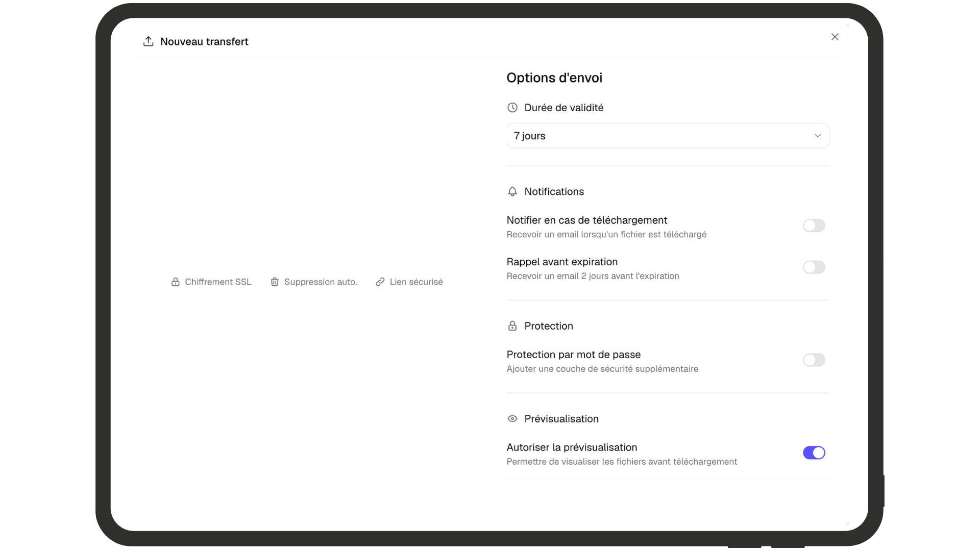Click the chevron arrow in the validity selector
980x551 pixels.
point(818,136)
